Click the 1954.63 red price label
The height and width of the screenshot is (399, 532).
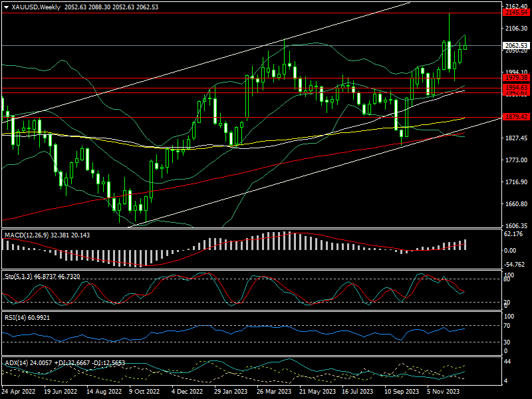516,88
